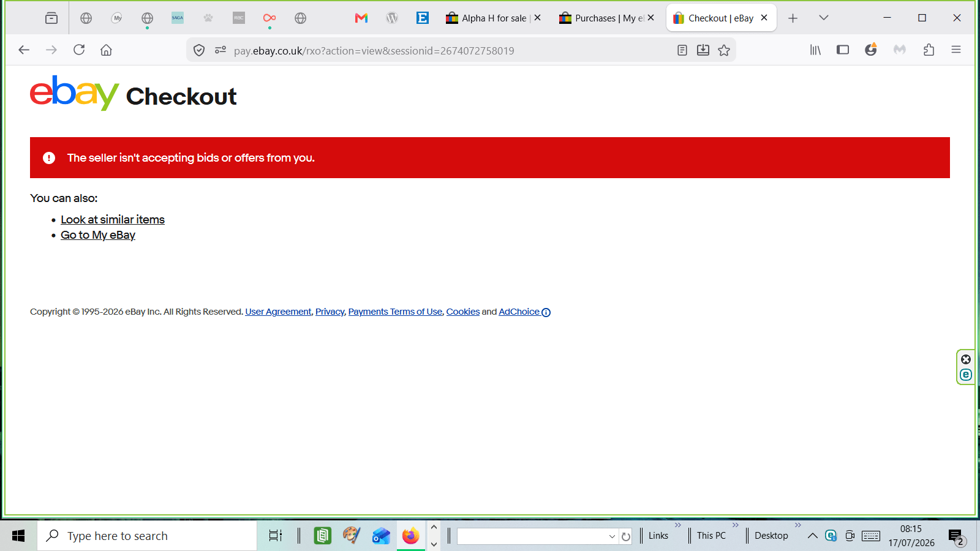The image size is (980, 551).
Task: Open the Extensions puzzle-piece menu
Action: (x=929, y=50)
